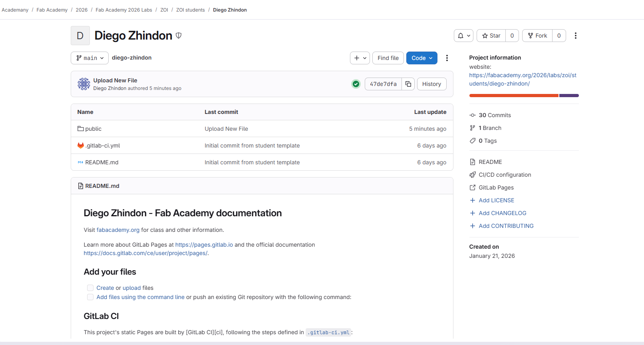
Task: View the passed pipeline status icon
Action: 356,84
